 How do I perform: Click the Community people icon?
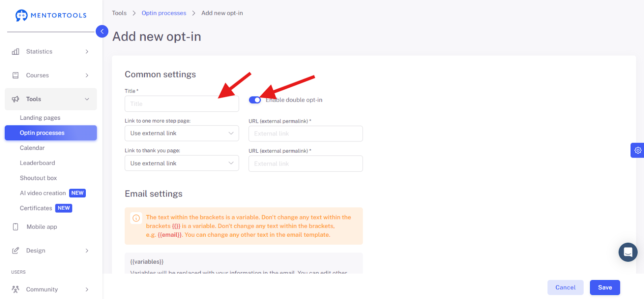pyautogui.click(x=16, y=289)
